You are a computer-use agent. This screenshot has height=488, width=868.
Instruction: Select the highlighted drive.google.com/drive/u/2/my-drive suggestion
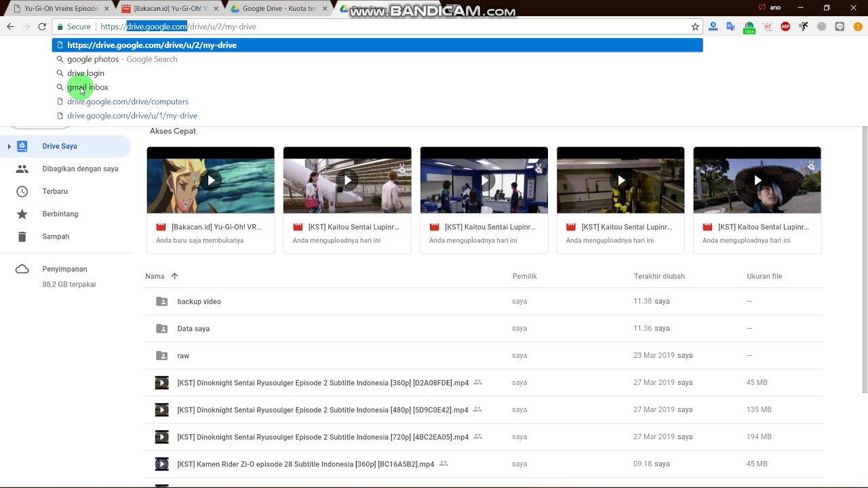(377, 45)
